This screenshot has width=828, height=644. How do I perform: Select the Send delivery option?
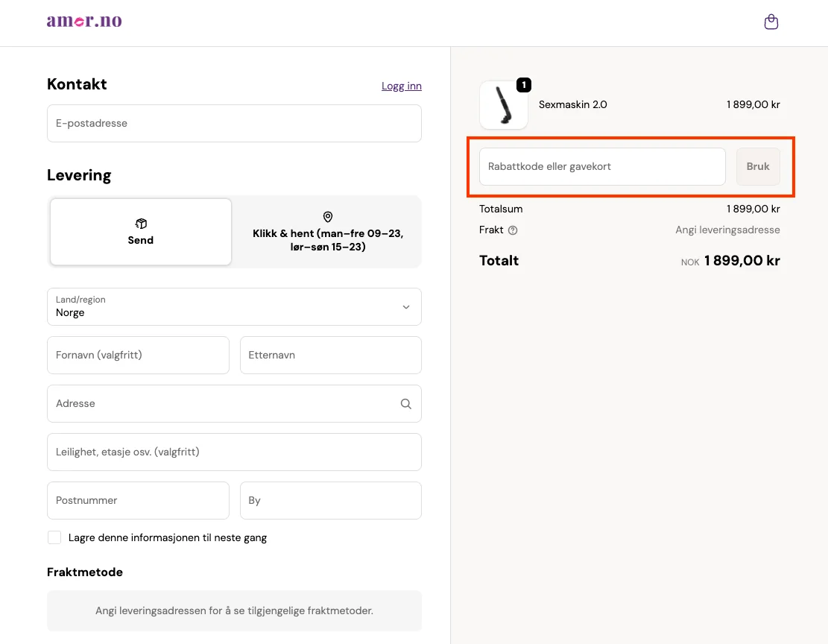[x=141, y=232]
